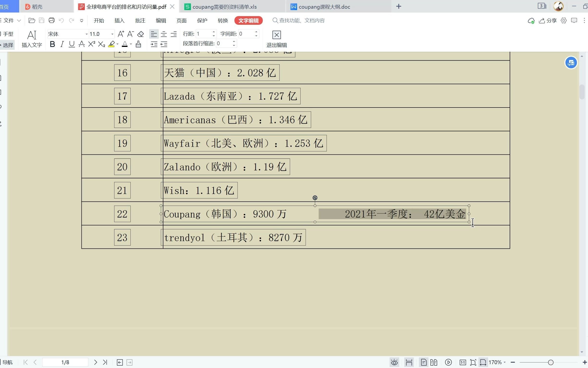Open the quick access toolbar dropdown
This screenshot has height=368, width=588.
coord(82,21)
